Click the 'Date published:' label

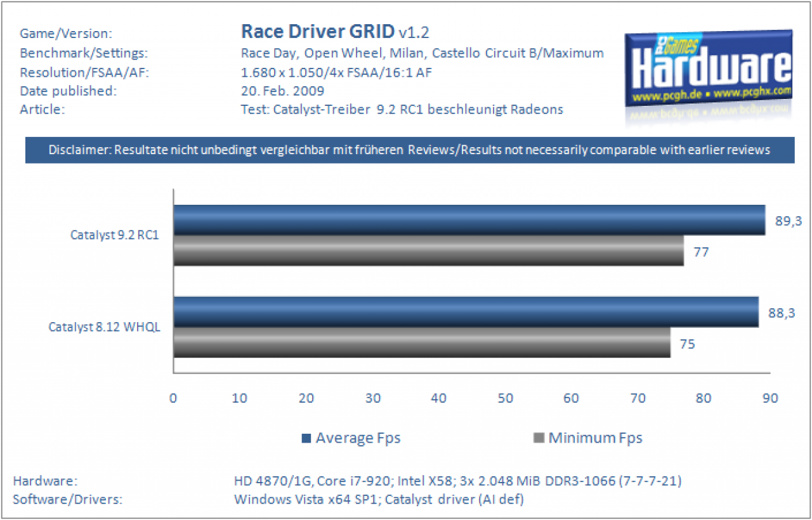click(x=69, y=91)
